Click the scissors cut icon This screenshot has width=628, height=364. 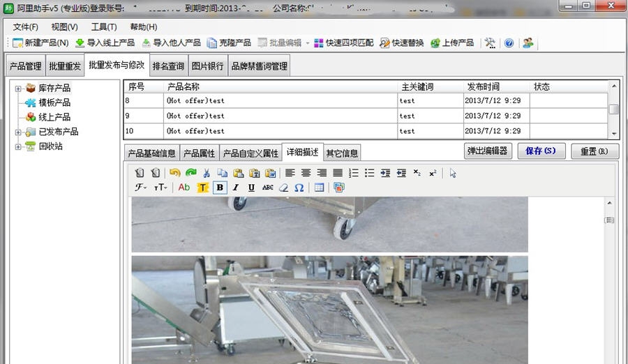pyautogui.click(x=207, y=173)
